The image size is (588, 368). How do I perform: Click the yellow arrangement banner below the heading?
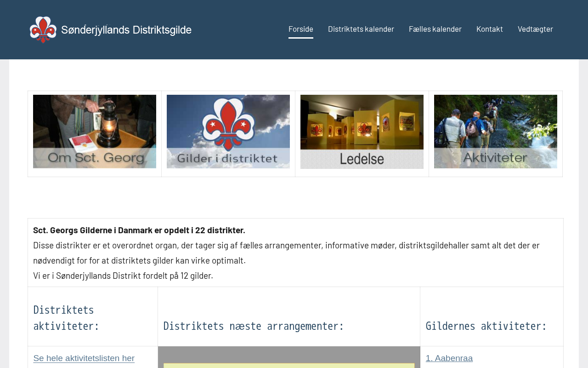(289, 365)
